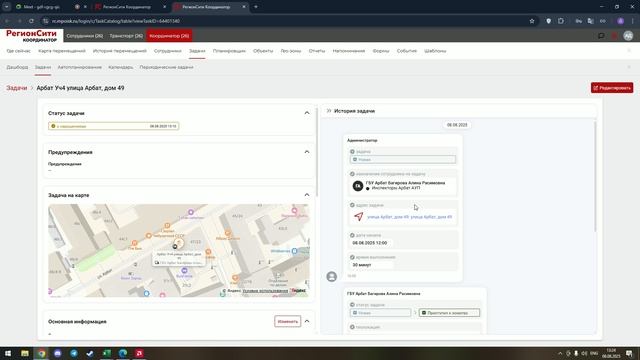The width and height of the screenshot is (640, 360).
Task: Click the browser address bar
Action: [286, 21]
